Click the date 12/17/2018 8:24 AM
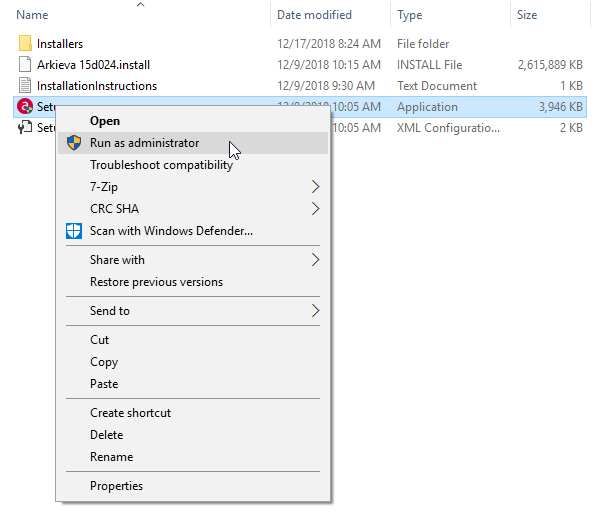The image size is (605, 520). 329,44
